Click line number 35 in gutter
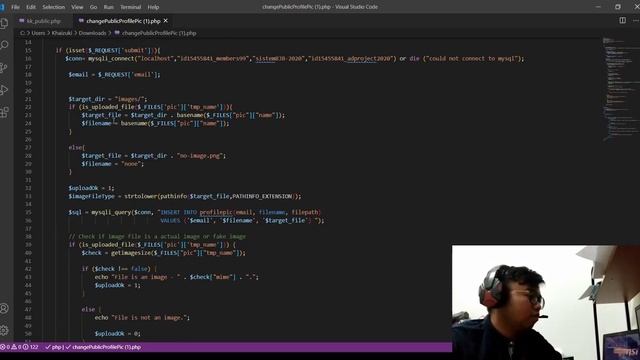The width and height of the screenshot is (640, 360). click(x=28, y=212)
